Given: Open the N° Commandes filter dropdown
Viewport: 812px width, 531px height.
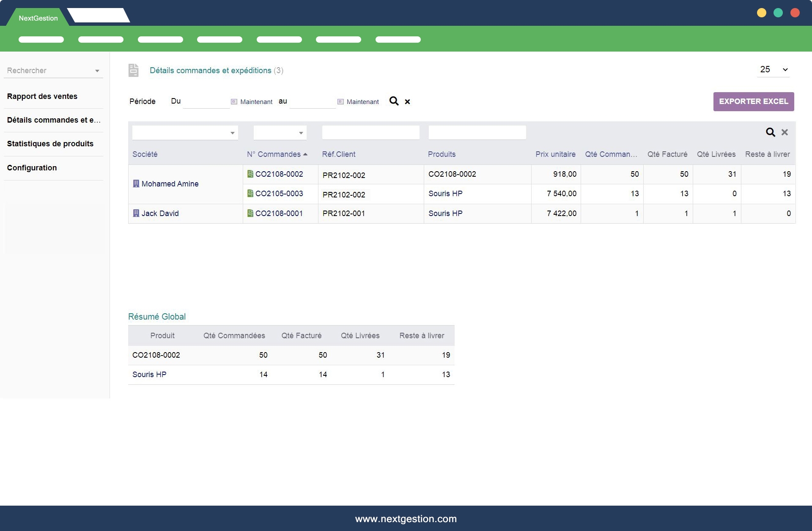Looking at the screenshot, I should [280, 133].
